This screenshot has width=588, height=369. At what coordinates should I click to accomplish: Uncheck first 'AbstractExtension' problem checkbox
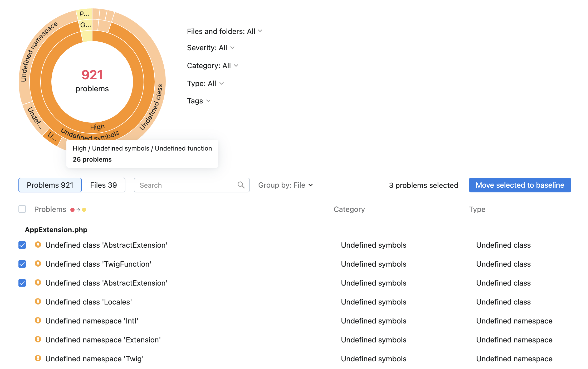(22, 245)
